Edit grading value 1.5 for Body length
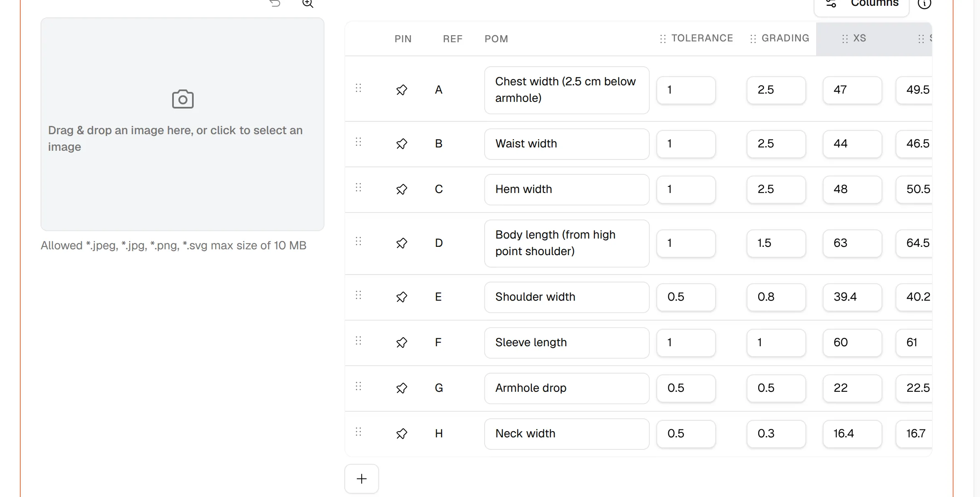Screen dimensions: 980x497 point(776,243)
